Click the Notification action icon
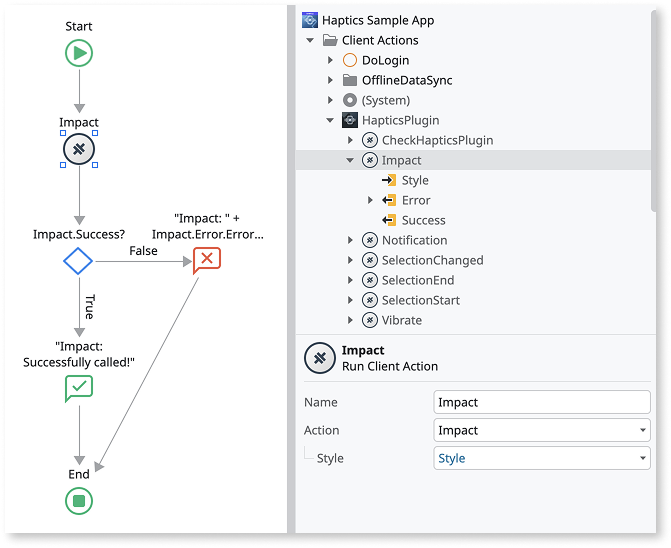671x548 pixels. pyautogui.click(x=370, y=240)
